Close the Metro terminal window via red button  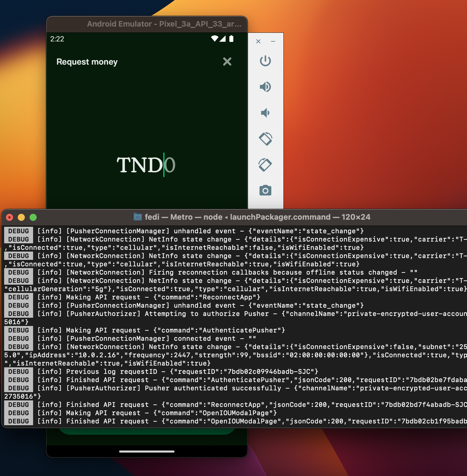[9, 217]
